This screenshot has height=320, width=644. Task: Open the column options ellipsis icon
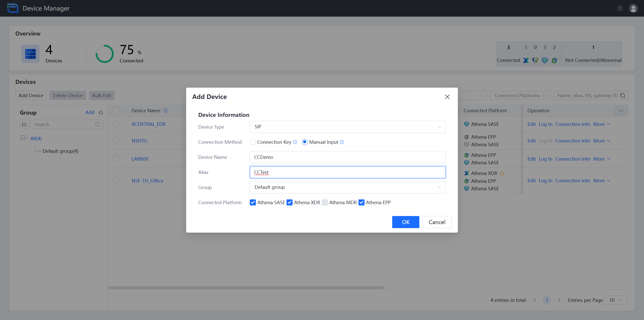click(621, 111)
